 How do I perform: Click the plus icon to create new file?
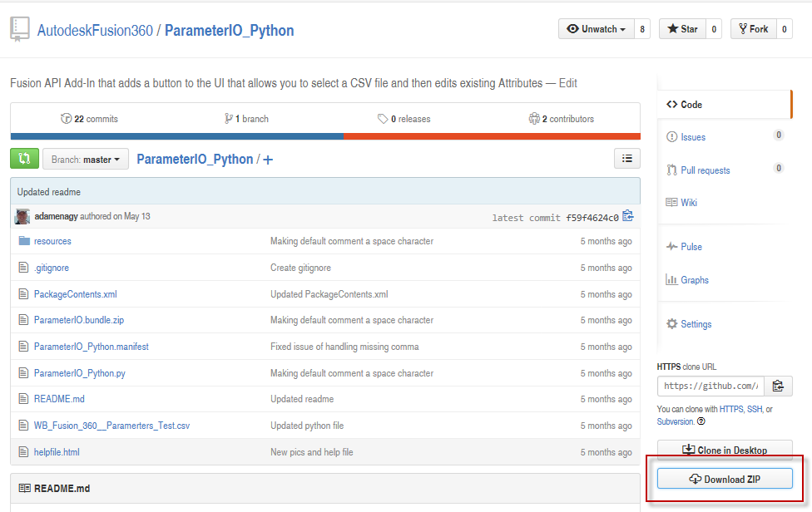pyautogui.click(x=268, y=160)
